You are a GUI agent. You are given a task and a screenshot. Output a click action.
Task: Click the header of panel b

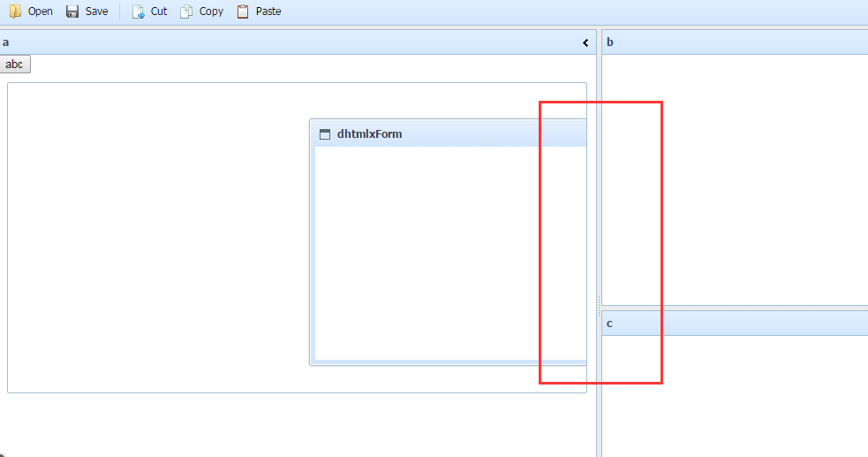(735, 42)
